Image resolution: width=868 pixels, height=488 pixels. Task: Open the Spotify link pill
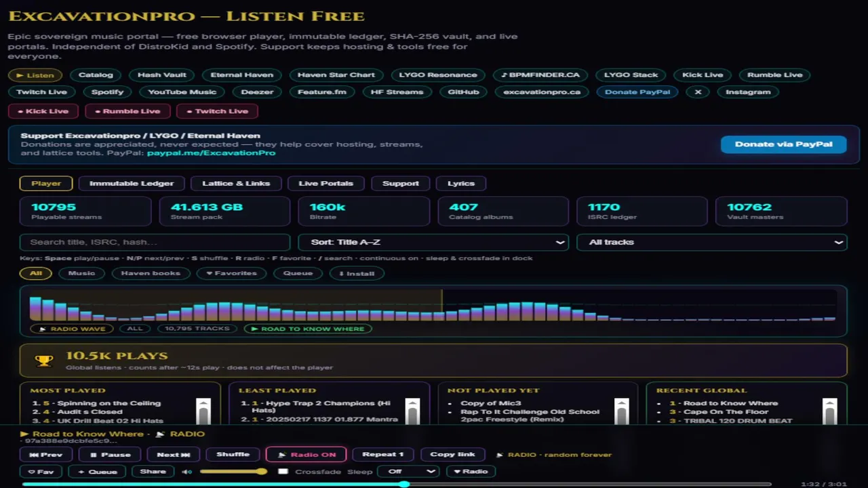click(108, 92)
